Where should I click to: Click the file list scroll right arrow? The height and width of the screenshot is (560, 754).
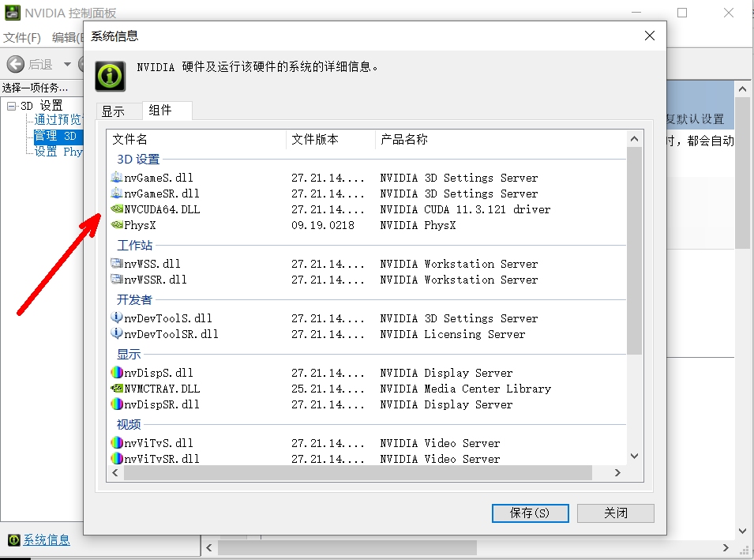(617, 473)
